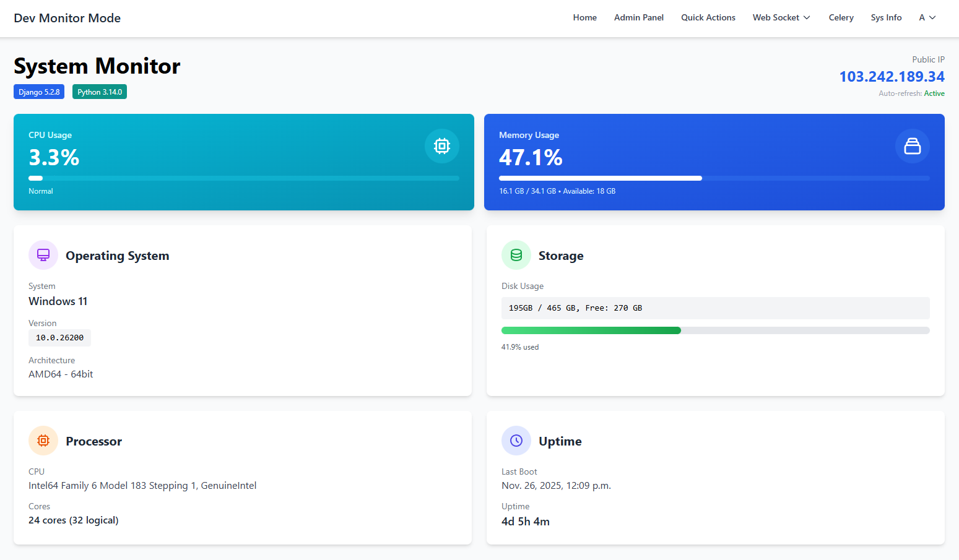Click the public IP address 103.242.189.34

[x=892, y=76]
